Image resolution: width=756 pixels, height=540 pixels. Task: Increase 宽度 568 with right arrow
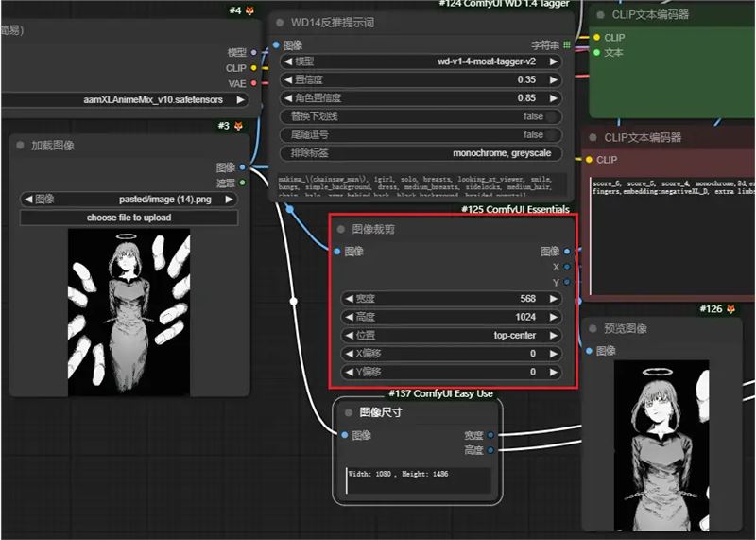[554, 298]
